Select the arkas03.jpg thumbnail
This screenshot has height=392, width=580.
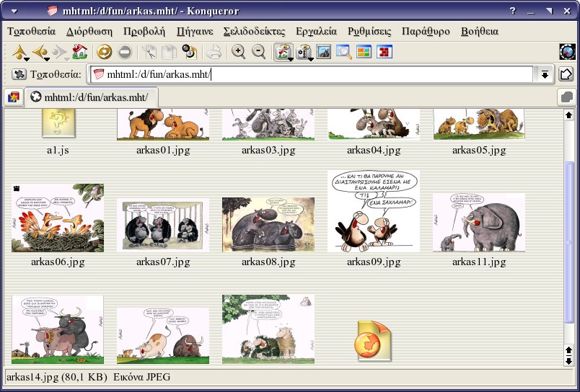coord(268,125)
